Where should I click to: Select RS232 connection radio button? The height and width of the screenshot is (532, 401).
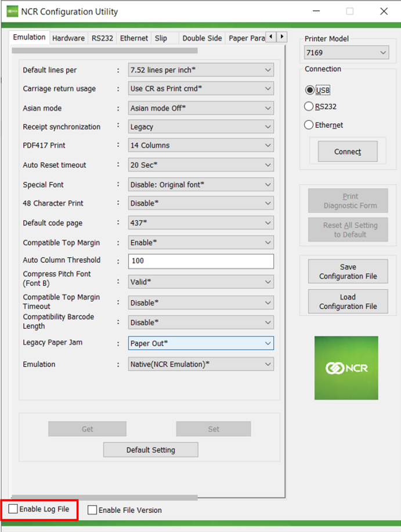click(309, 106)
